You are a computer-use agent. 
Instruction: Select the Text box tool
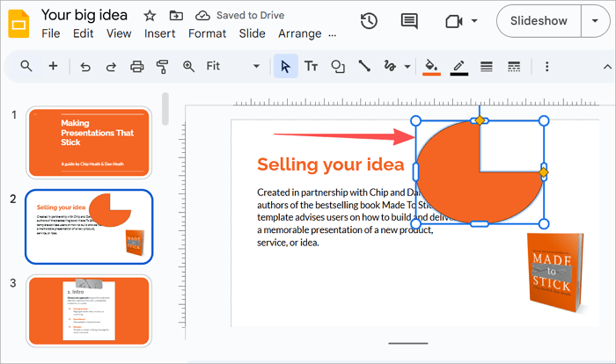[312, 66]
